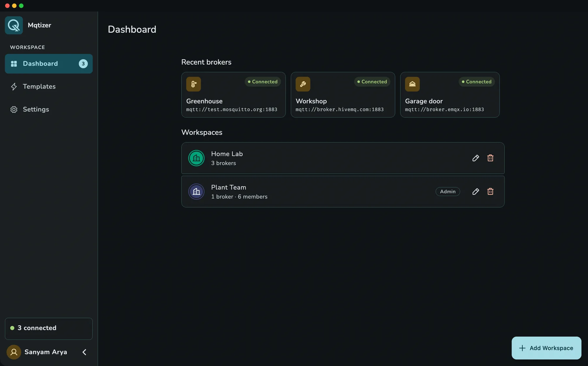Click mqtt://broker.hivemq.com:1883 address

click(x=339, y=109)
